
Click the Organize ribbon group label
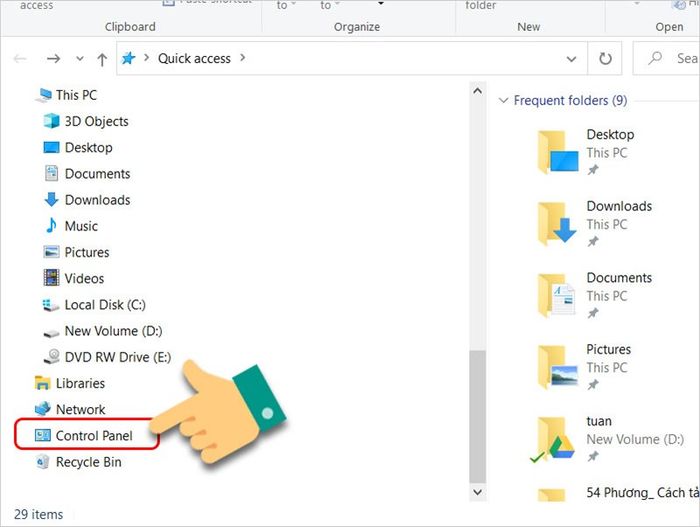click(x=357, y=27)
